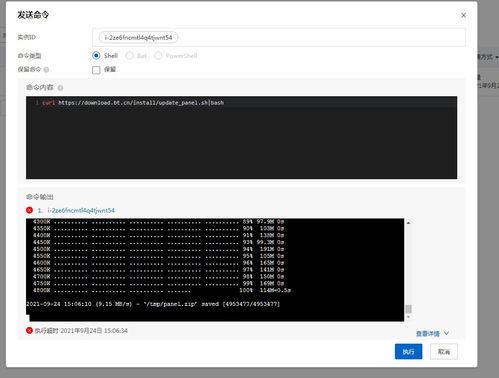Click the 命令输出 section label
Image resolution: width=499 pixels, height=378 pixels.
(40, 197)
